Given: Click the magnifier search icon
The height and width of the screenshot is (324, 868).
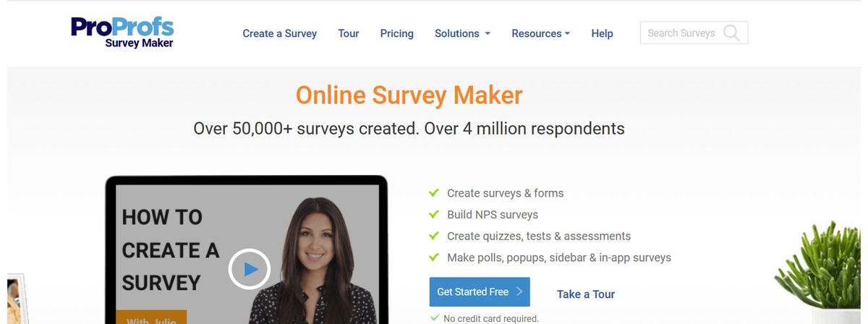Looking at the screenshot, I should [x=731, y=33].
